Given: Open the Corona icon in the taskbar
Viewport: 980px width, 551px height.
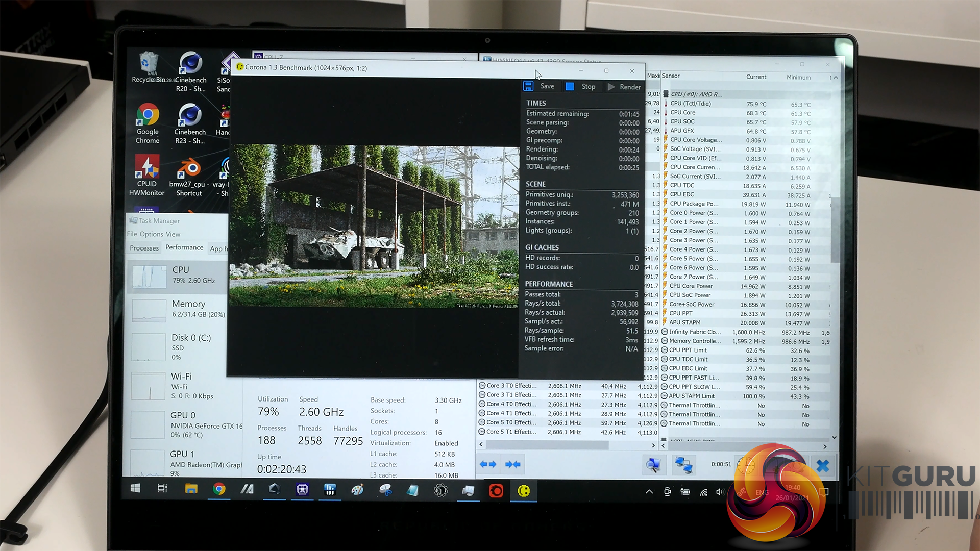Looking at the screenshot, I should (524, 491).
